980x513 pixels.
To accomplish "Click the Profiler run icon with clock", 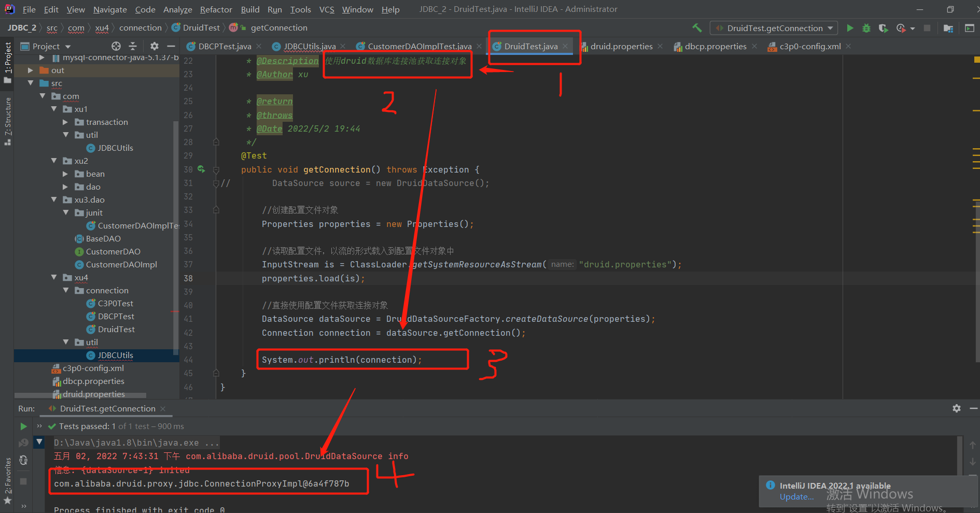I will (x=901, y=28).
